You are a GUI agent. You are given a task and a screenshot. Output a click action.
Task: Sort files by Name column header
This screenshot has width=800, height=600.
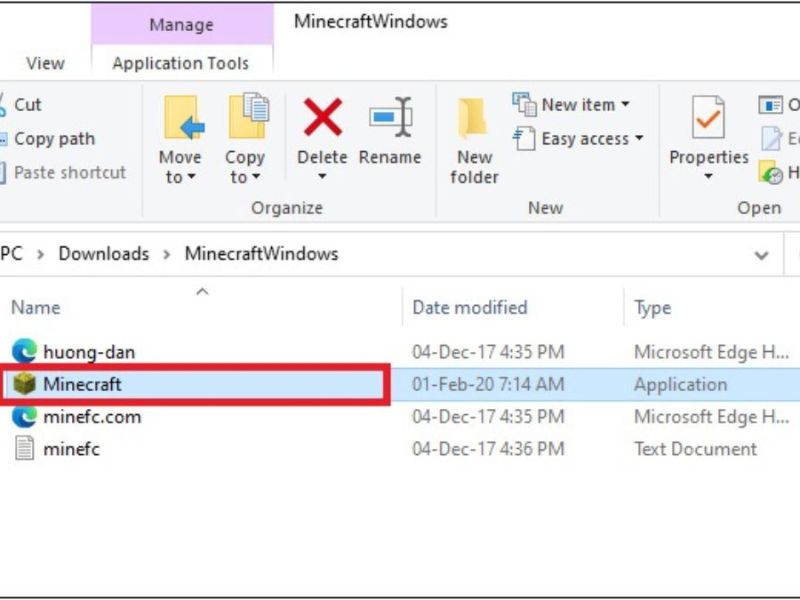[x=36, y=308]
